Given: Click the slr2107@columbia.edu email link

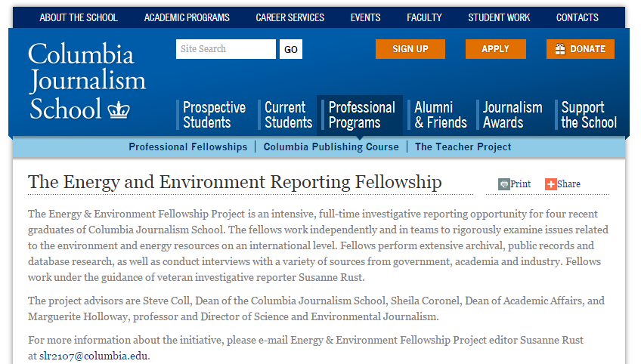Looking at the screenshot, I should click(93, 356).
